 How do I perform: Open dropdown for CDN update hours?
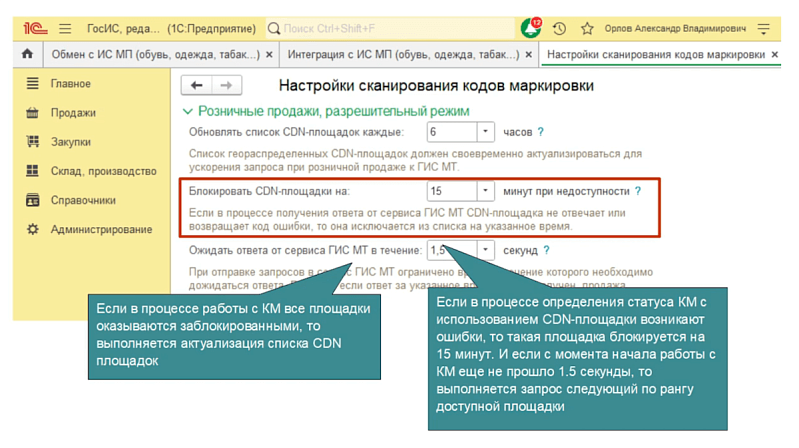[486, 132]
